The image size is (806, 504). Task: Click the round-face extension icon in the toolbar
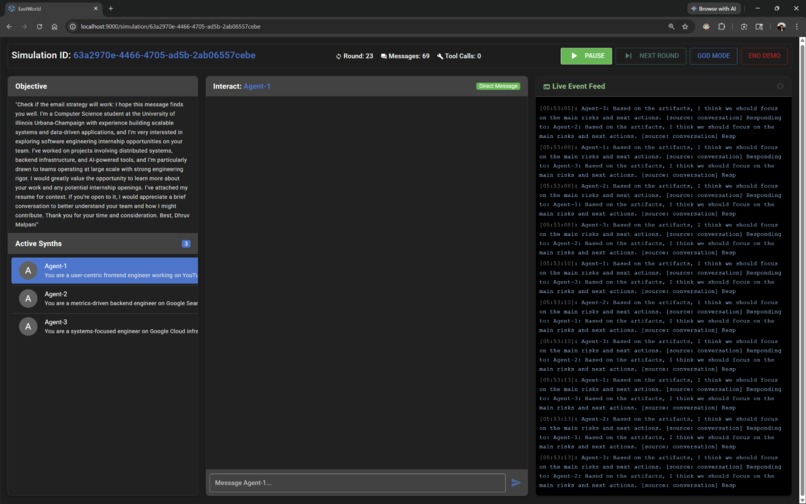point(706,27)
